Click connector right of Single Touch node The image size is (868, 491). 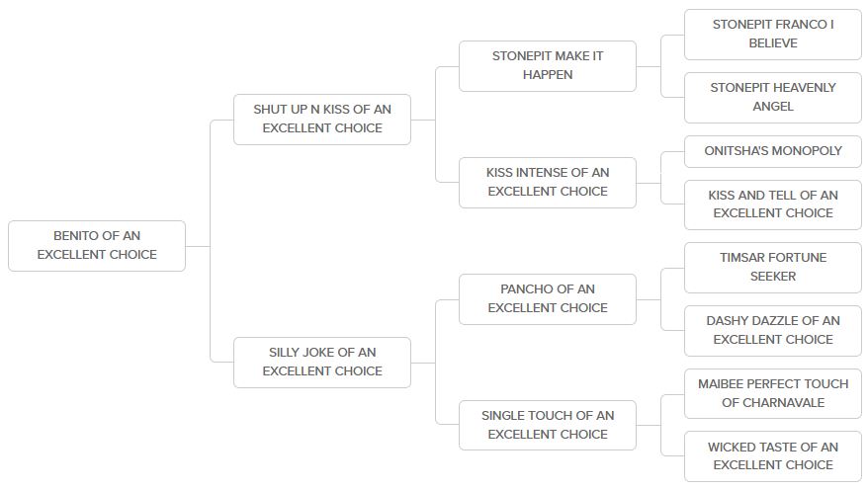point(649,426)
